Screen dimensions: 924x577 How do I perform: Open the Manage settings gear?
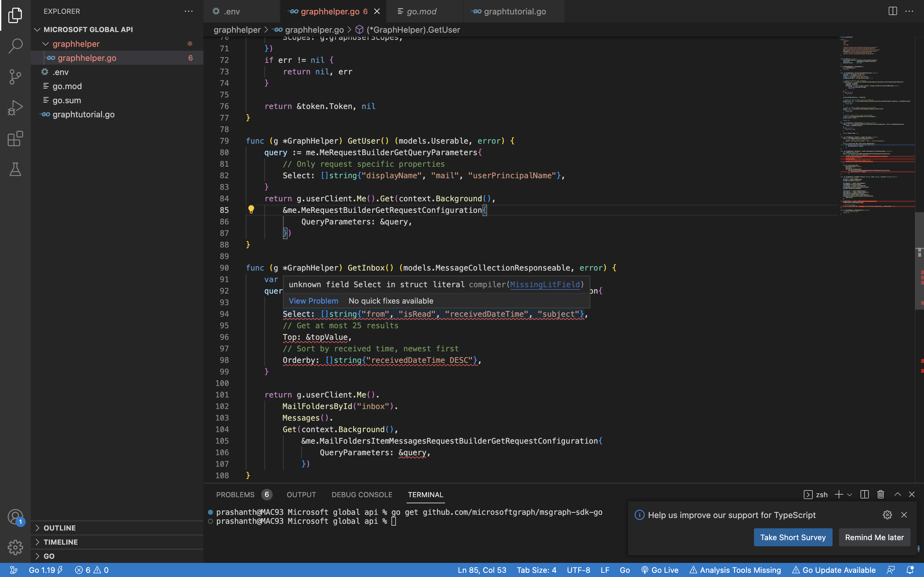point(15,547)
